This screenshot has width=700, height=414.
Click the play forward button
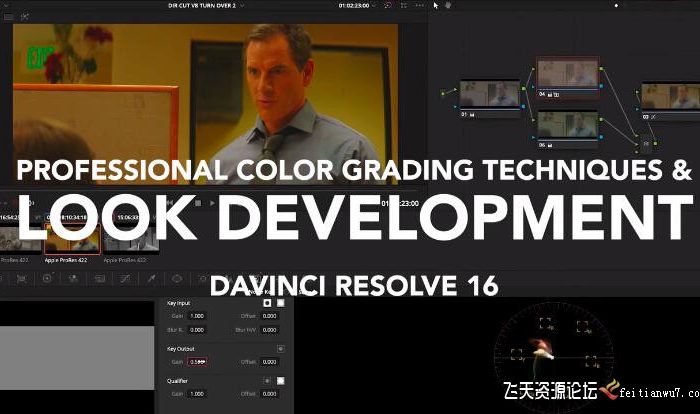click(212, 203)
